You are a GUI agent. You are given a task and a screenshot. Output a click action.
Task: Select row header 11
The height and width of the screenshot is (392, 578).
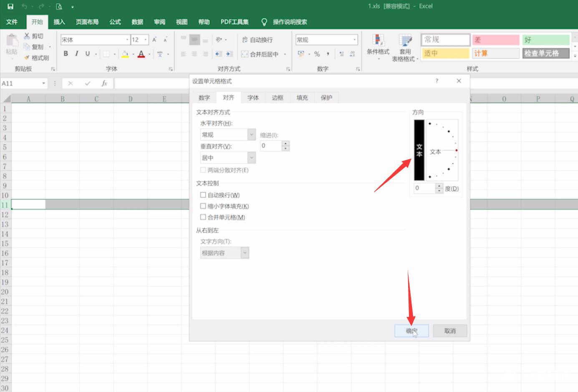coord(5,205)
